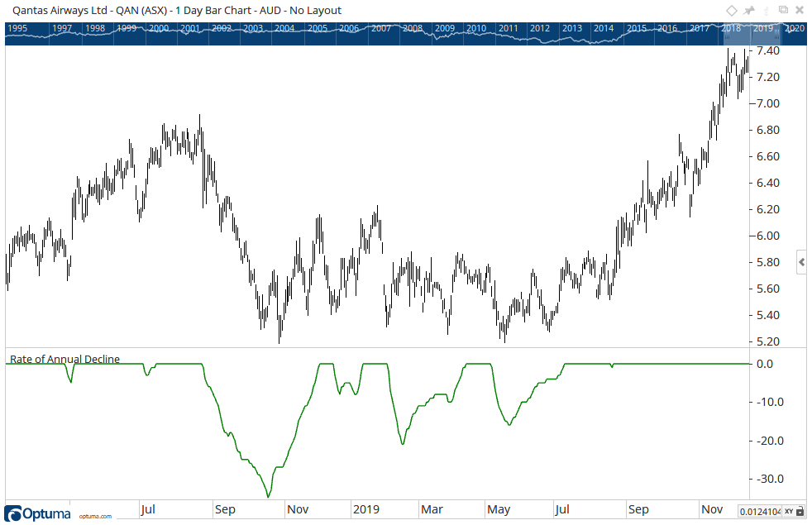Click the highlighted date range in the overview bar

(x=752, y=34)
